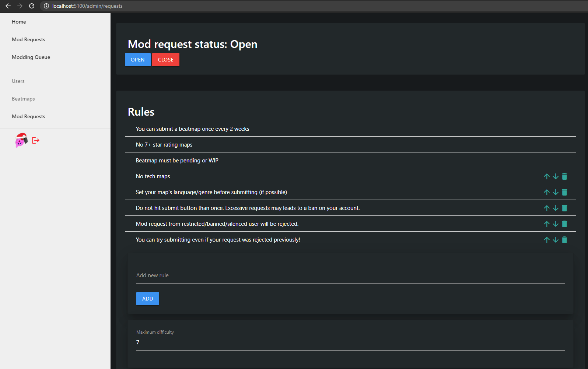
Task: Delete the 'rejected previously' rule
Action: [x=564, y=240]
